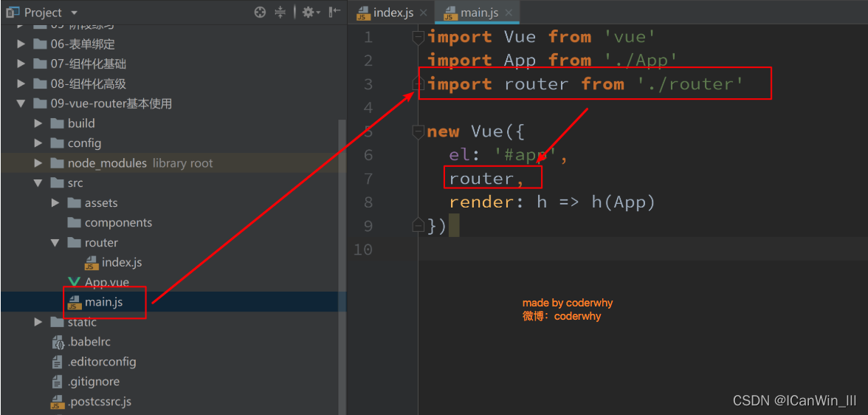Toggle the fold end marker at line 9
This screenshot has width=868, height=415.
(418, 225)
